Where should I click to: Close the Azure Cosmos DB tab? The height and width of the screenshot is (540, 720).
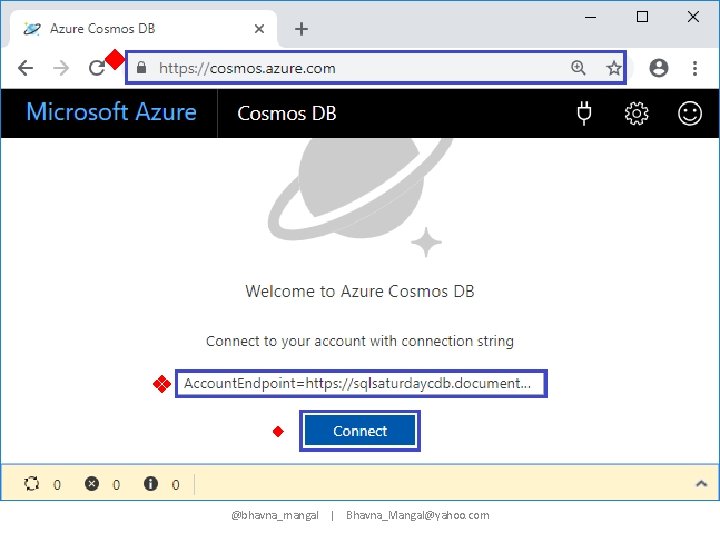click(x=259, y=29)
